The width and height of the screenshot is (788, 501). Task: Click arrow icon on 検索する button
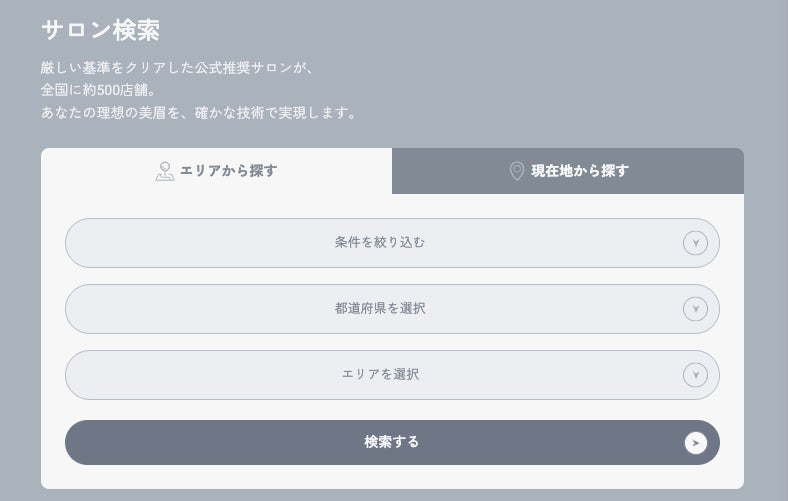695,443
